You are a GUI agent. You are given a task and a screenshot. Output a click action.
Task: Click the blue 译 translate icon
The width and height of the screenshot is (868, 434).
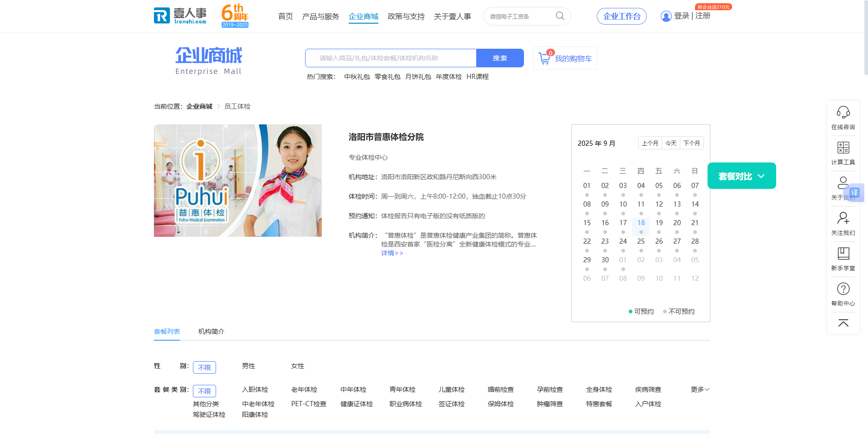coord(854,193)
